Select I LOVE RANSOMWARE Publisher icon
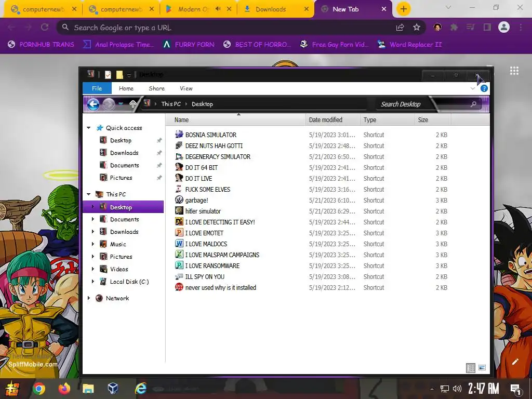This screenshot has height=399, width=532. click(x=179, y=265)
